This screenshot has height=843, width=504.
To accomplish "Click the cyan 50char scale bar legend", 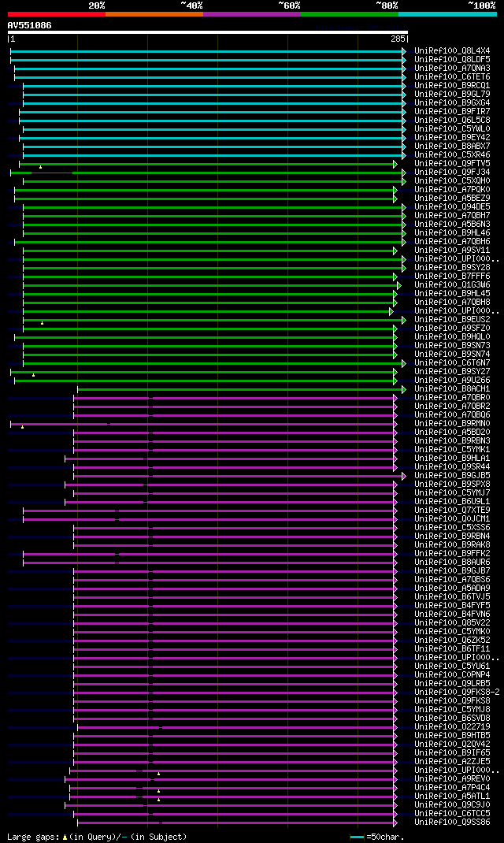I will [358, 837].
